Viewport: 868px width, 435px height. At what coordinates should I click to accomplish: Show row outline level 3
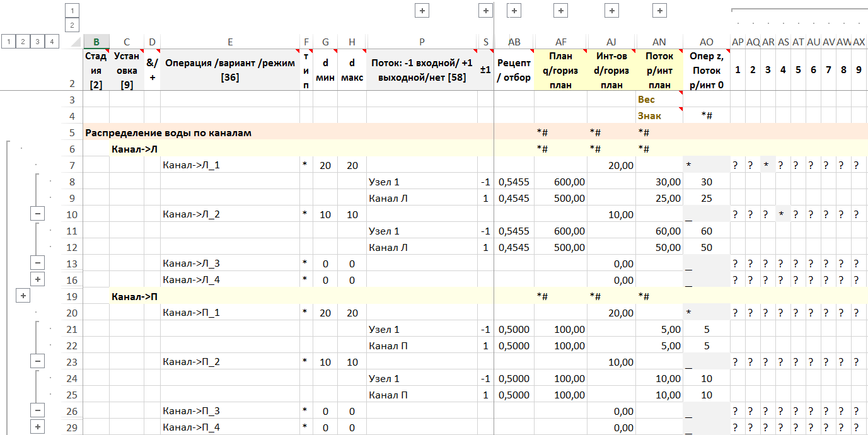pos(37,42)
